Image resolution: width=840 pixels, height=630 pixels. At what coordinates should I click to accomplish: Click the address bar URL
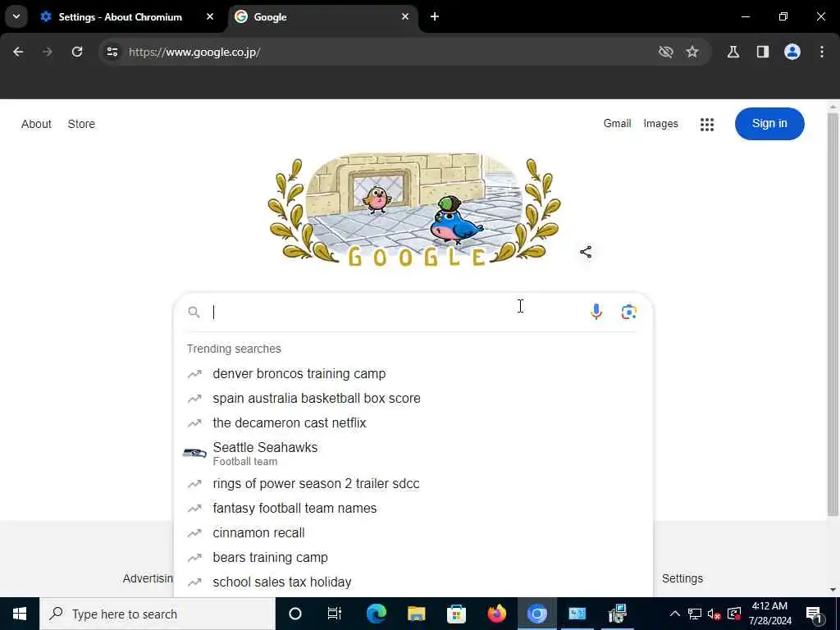coord(194,52)
